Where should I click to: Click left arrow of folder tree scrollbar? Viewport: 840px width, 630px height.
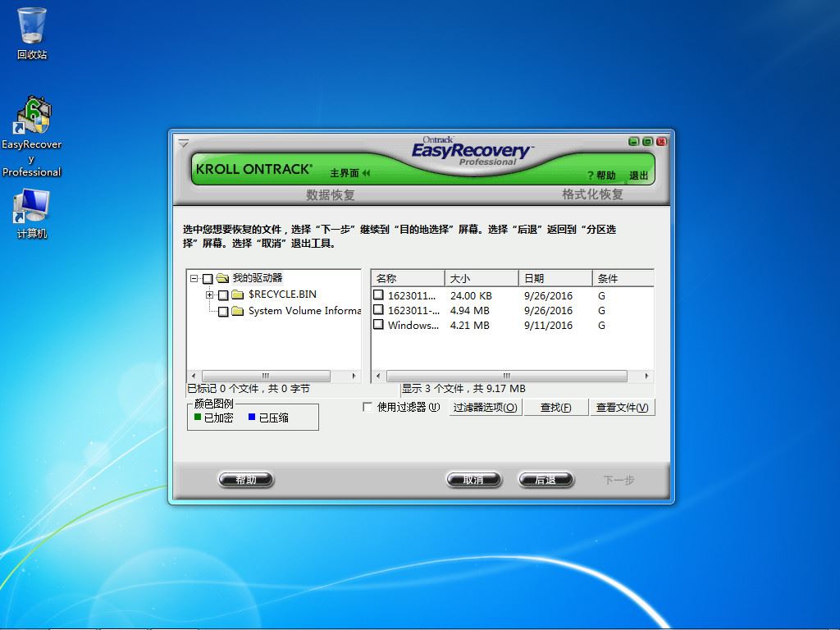tap(194, 376)
